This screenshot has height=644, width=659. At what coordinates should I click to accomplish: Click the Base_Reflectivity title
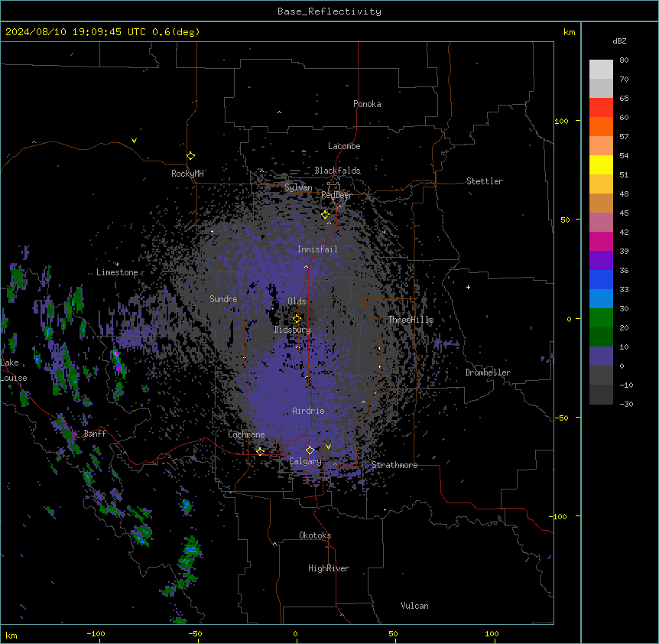[329, 11]
